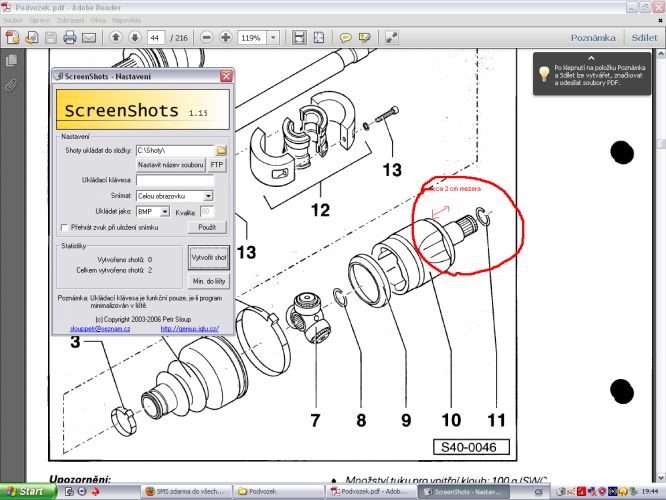Zoom out with the minus button
The height and width of the screenshot is (500, 666).
click(207, 38)
